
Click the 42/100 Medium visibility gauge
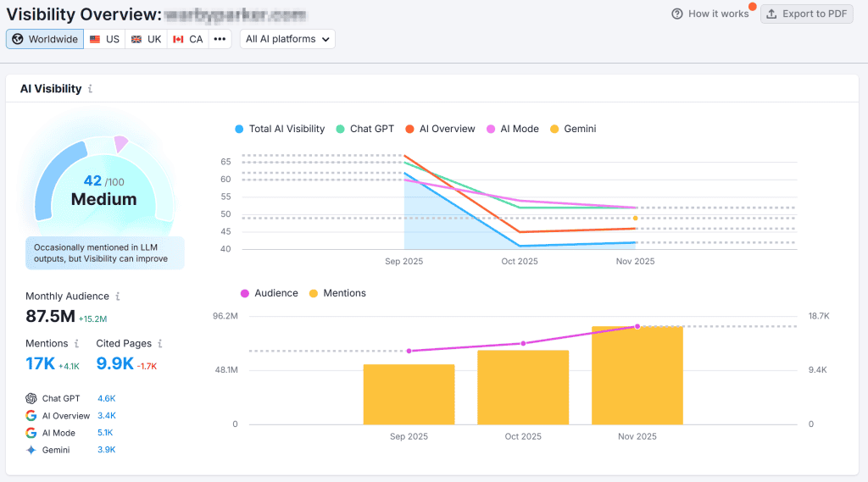click(103, 186)
